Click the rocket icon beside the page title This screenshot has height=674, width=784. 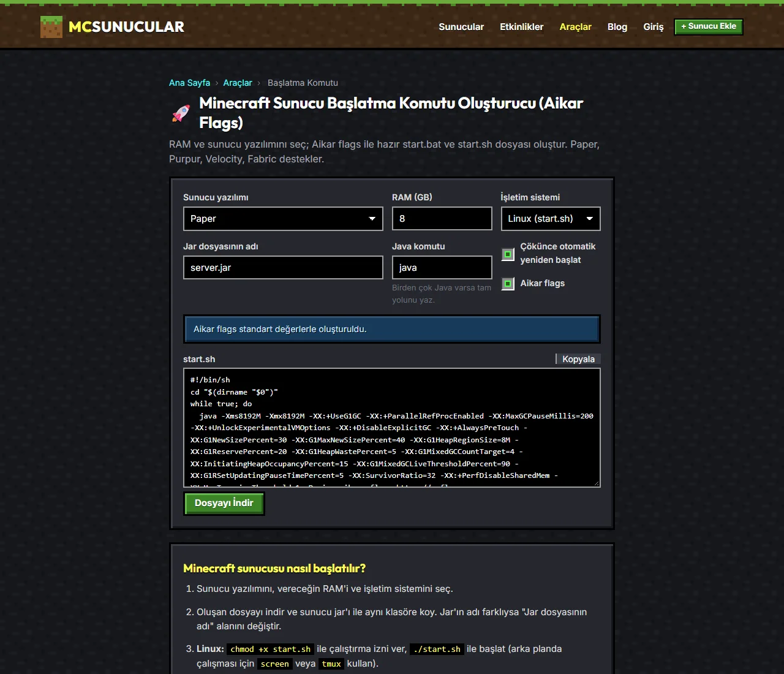tap(181, 113)
